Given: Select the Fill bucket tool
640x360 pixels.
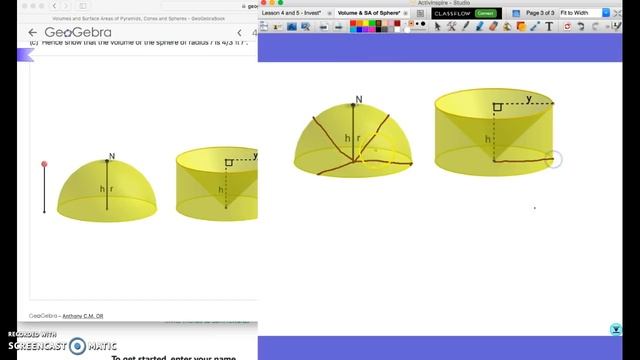Looking at the screenshot, I should (507, 27).
